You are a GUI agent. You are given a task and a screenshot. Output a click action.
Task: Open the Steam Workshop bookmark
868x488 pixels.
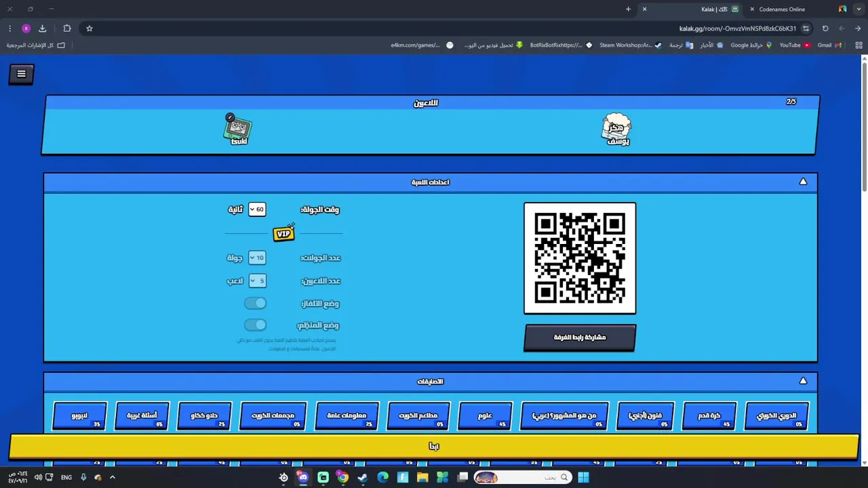[630, 45]
